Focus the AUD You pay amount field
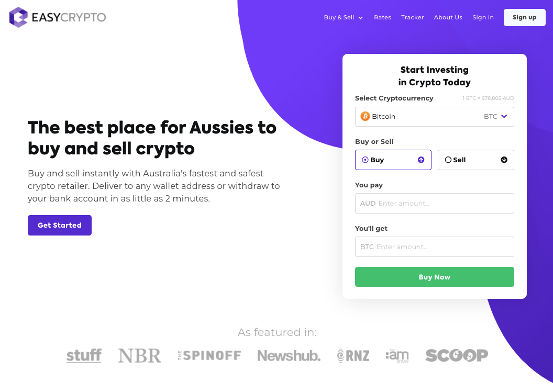Image resolution: width=553 pixels, height=392 pixels. tap(443, 203)
